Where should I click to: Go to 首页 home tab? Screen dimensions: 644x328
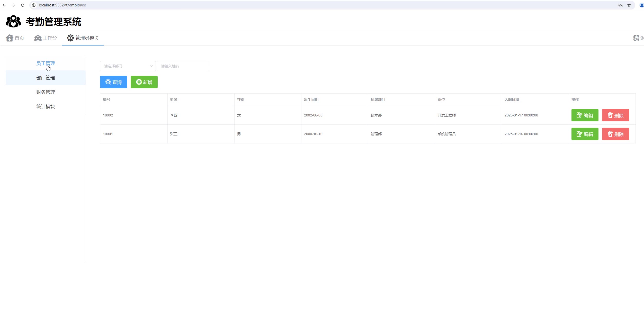pyautogui.click(x=15, y=38)
